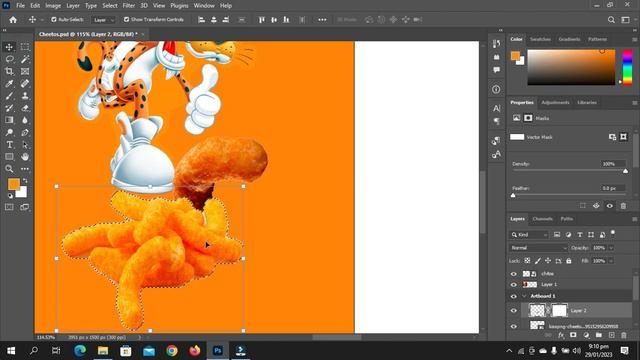Hide the chitos layer
The width and height of the screenshot is (640, 360).
click(513, 274)
